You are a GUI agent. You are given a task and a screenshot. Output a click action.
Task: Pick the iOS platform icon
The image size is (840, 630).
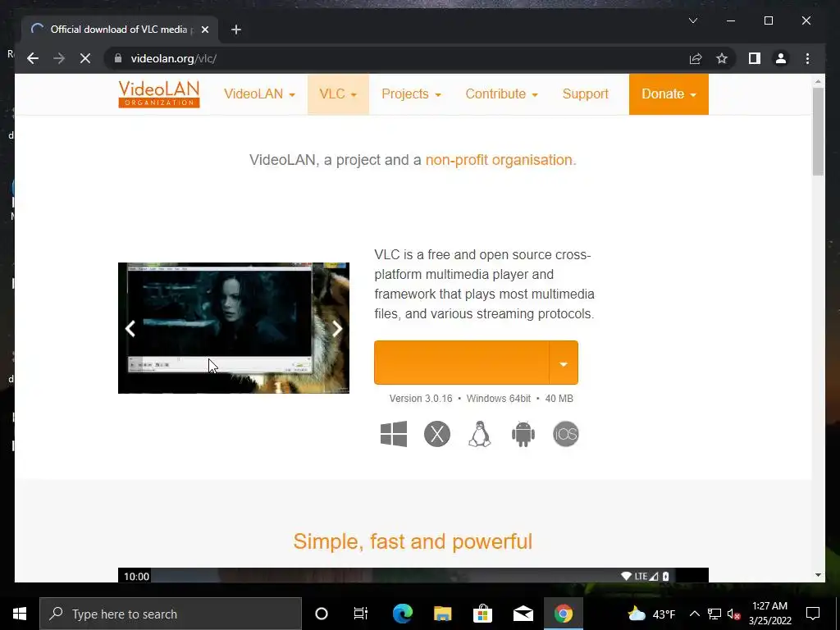(x=566, y=434)
